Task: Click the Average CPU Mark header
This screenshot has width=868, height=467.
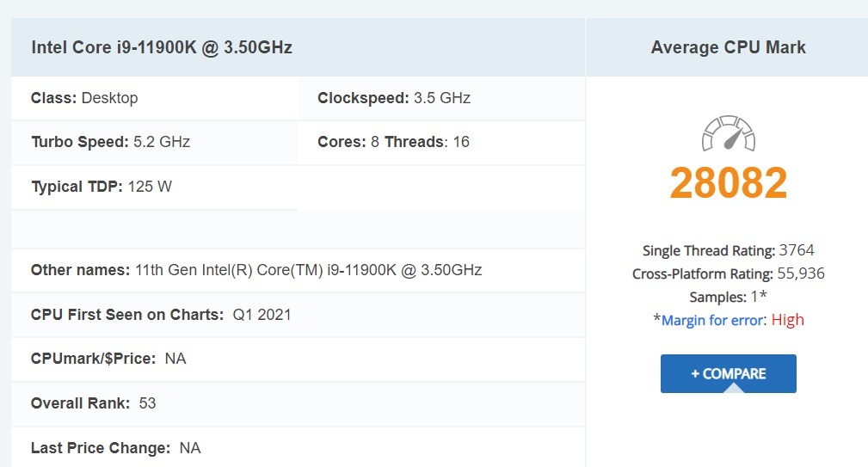Action: click(728, 47)
